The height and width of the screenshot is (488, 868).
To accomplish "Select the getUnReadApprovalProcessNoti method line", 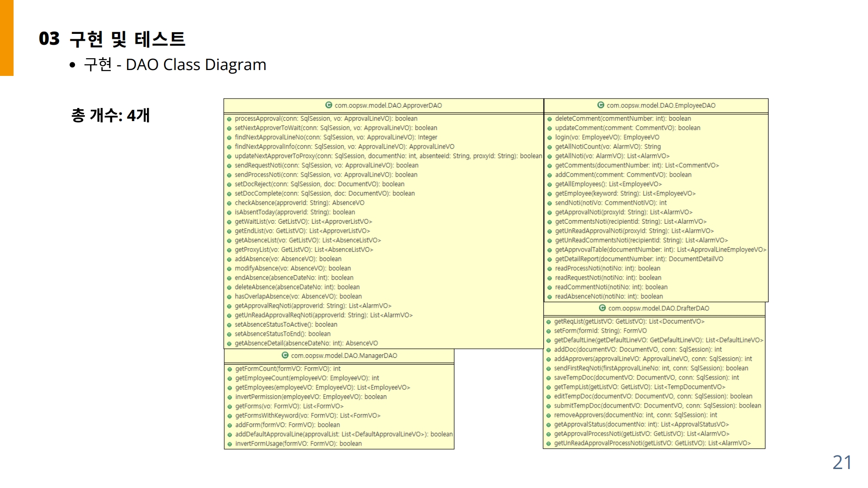I will click(x=652, y=443).
